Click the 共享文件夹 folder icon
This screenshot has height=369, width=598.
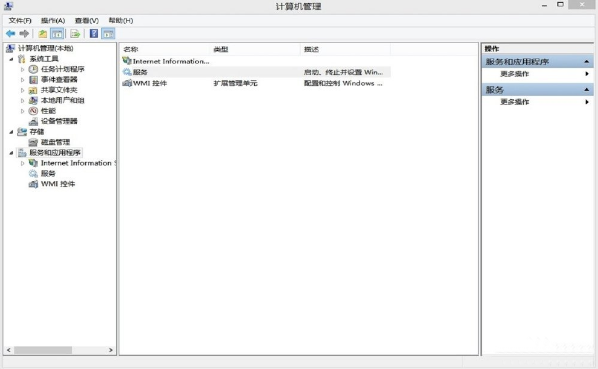34,90
